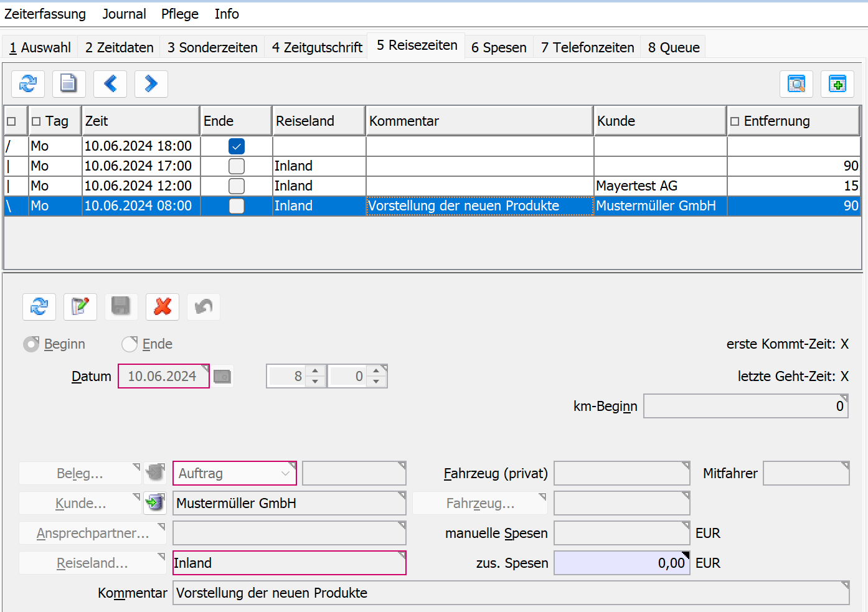
Task: Open the Journal menu
Action: coord(124,14)
